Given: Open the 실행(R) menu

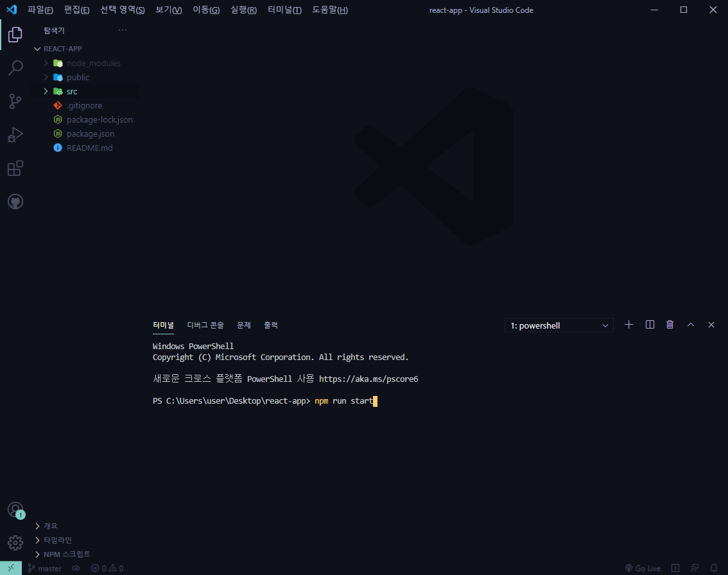Looking at the screenshot, I should pos(244,10).
